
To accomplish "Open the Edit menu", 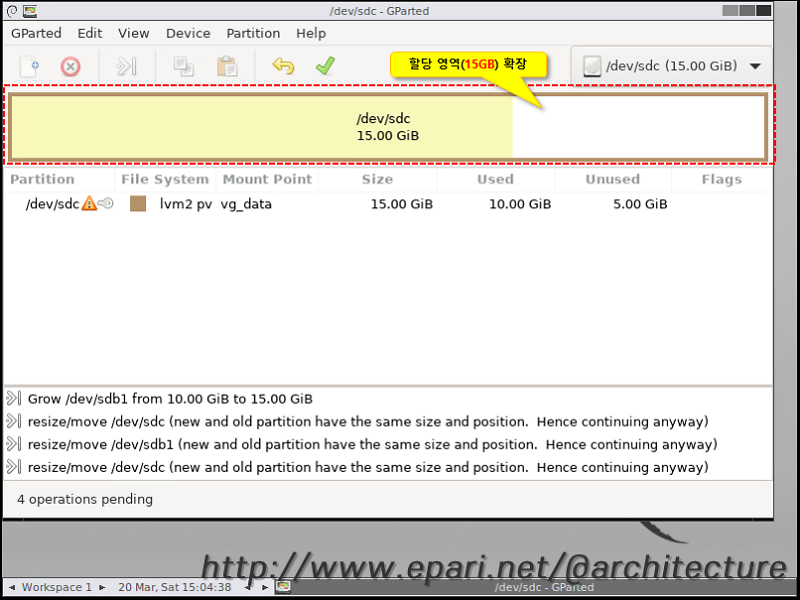I will click(90, 33).
